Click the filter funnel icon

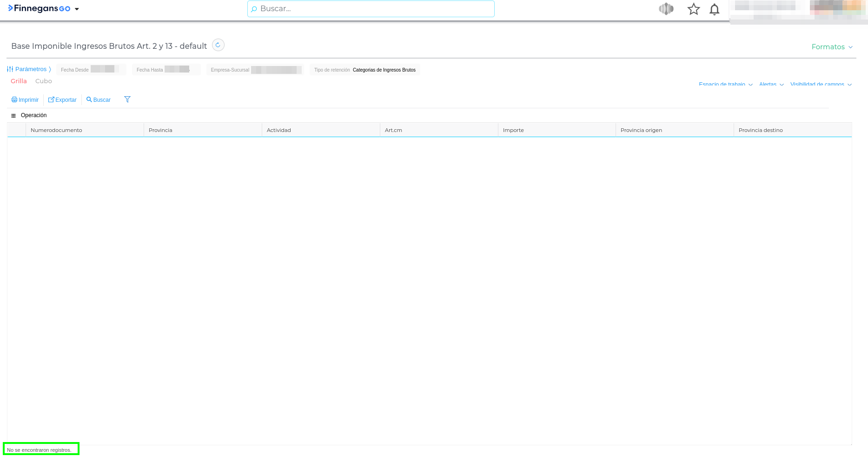(x=127, y=99)
